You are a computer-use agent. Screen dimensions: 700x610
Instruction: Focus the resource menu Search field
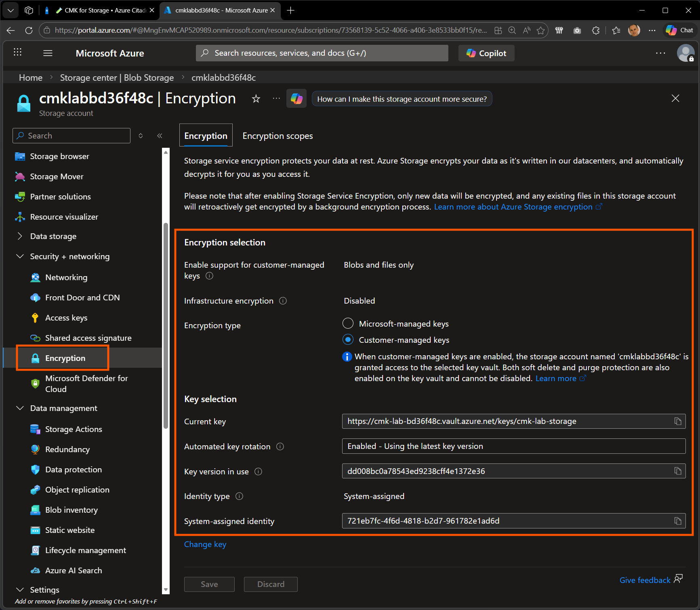click(x=71, y=136)
